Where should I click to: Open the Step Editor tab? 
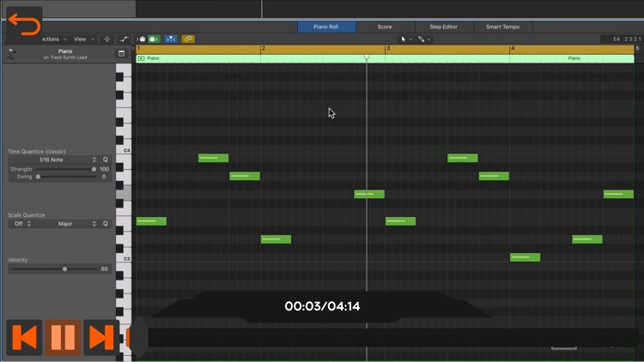click(443, 27)
